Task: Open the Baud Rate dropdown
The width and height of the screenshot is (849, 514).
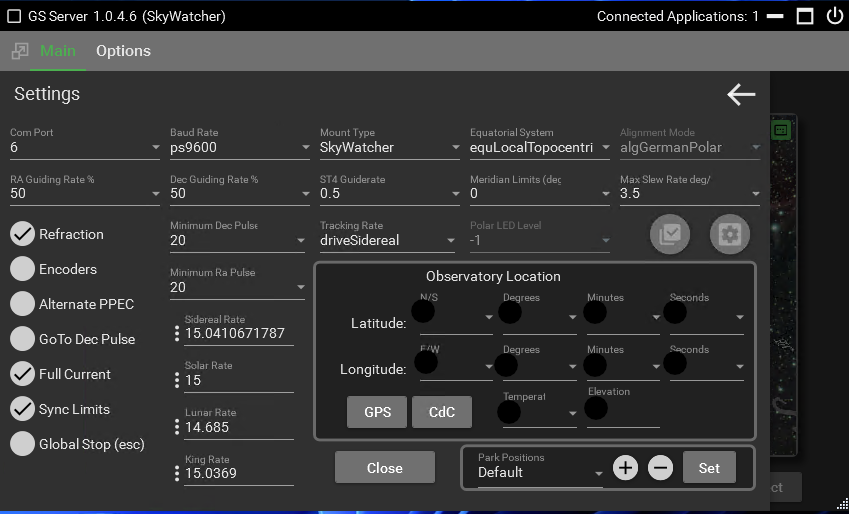Action: tap(239, 148)
